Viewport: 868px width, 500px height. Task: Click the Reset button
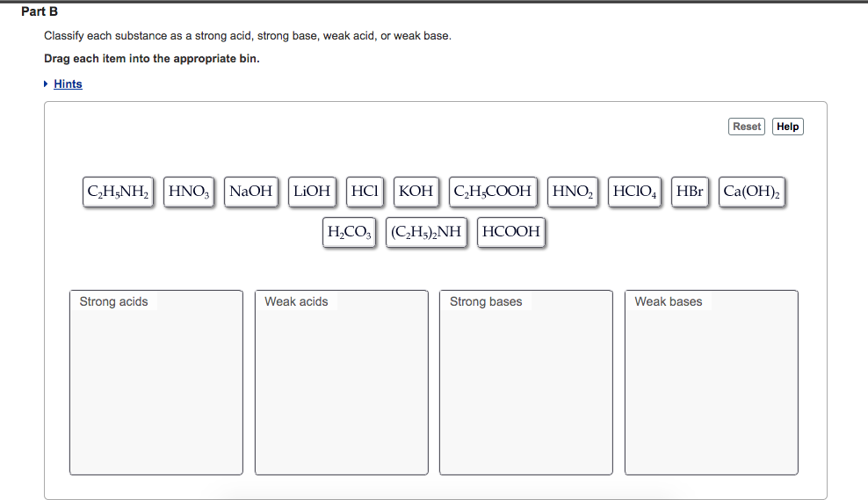(x=747, y=127)
